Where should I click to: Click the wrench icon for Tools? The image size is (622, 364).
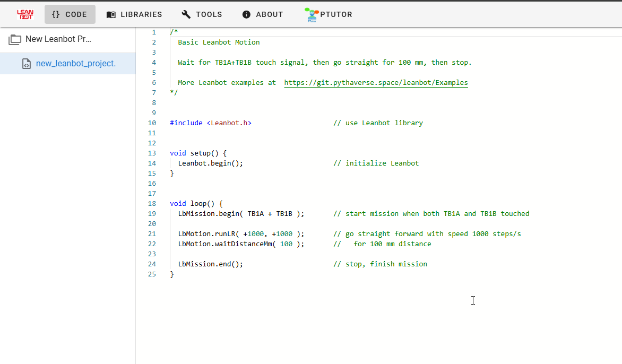tap(186, 14)
